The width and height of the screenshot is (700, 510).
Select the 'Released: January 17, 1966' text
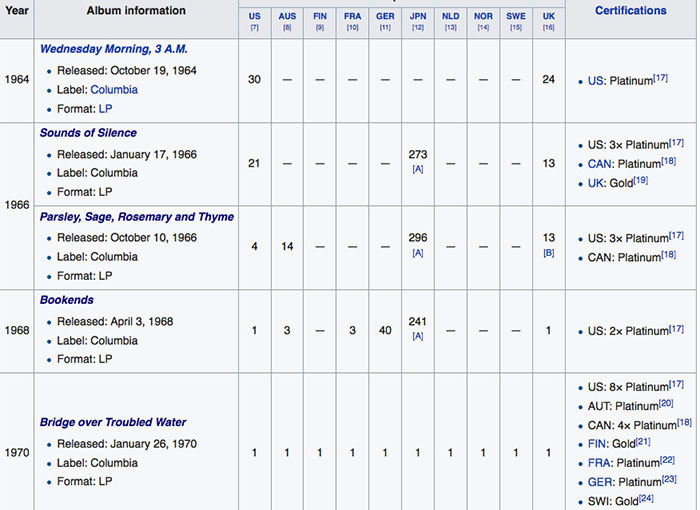[x=127, y=155]
